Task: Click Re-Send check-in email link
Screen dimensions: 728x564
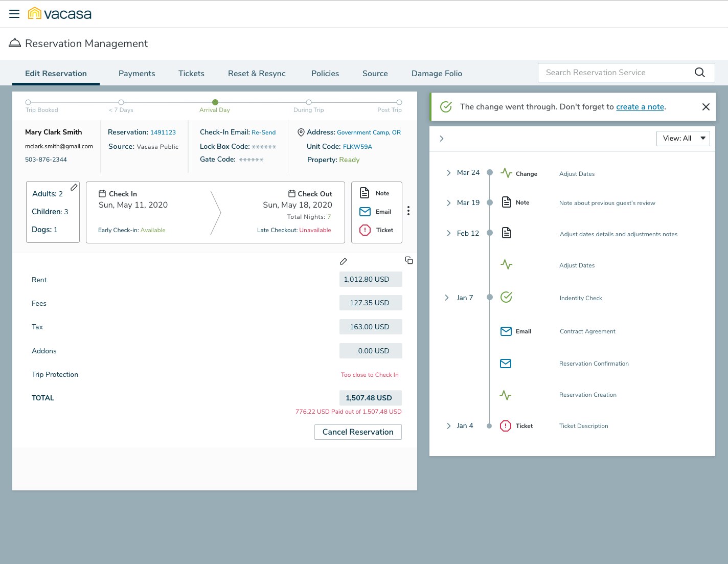Action: (x=263, y=132)
